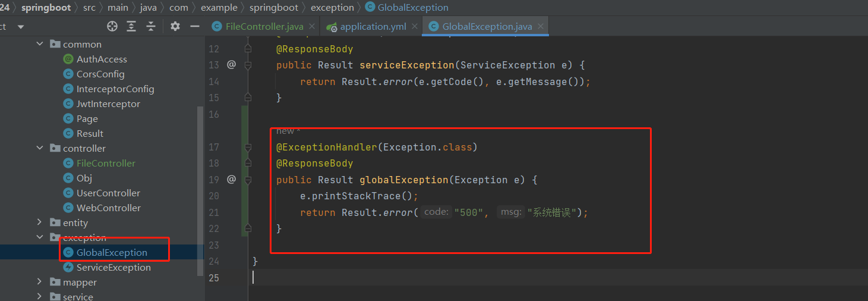Viewport: 868px width, 301px height.
Task: Click main in breadcrumb path
Action: [118, 8]
